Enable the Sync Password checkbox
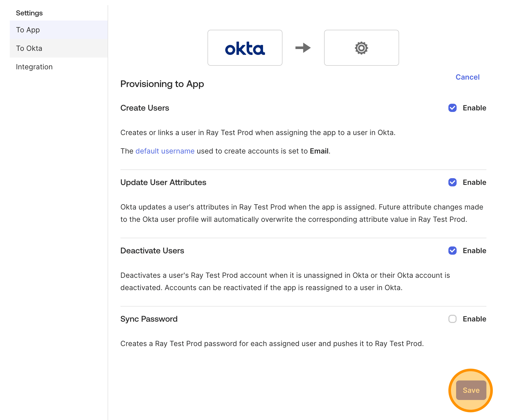The image size is (509, 420). point(452,319)
